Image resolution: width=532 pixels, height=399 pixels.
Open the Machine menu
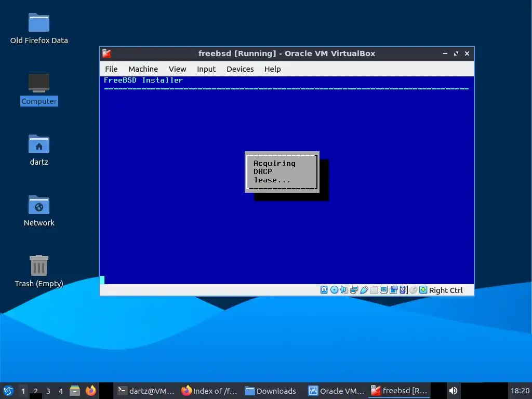(x=143, y=69)
